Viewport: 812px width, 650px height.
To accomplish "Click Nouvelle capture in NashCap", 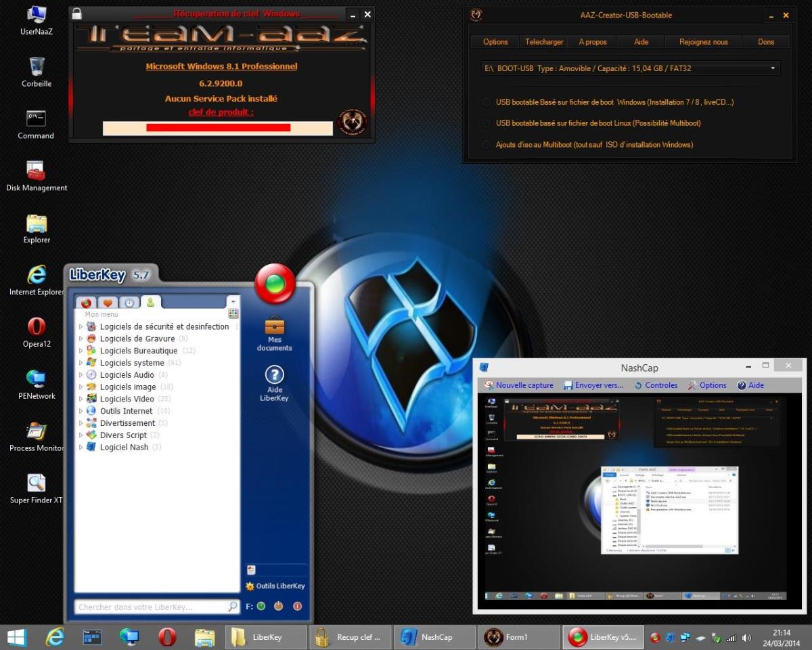I will click(x=518, y=385).
